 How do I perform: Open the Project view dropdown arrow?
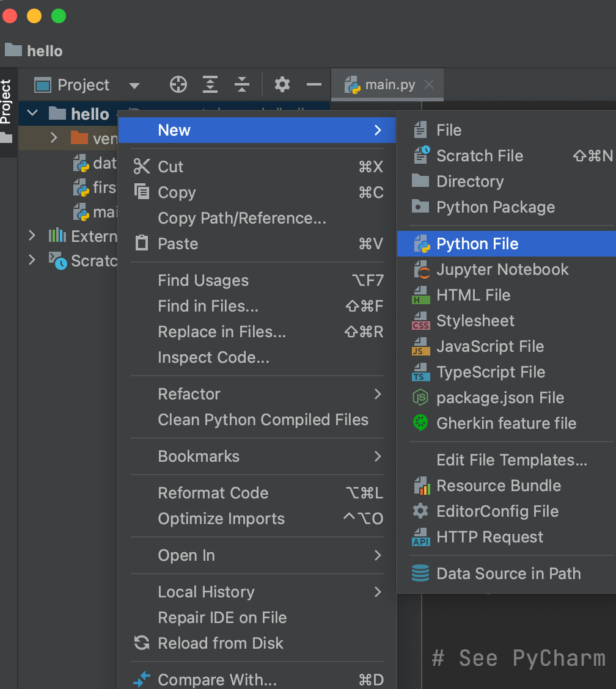tap(134, 86)
